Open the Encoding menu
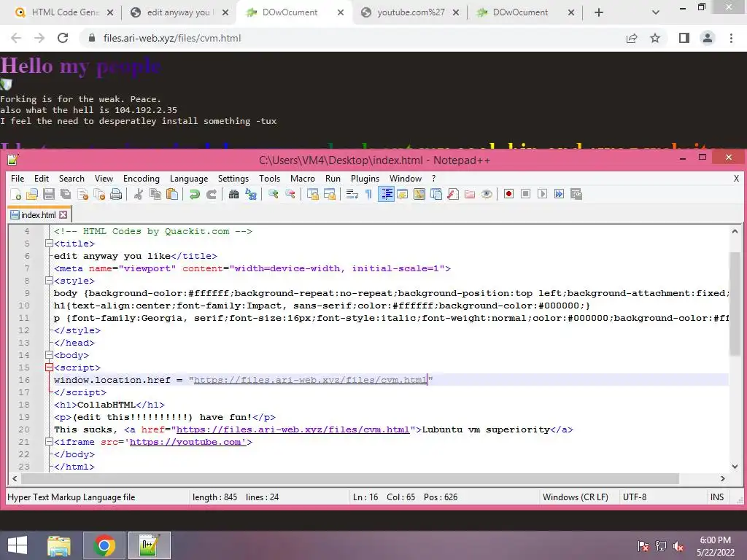The width and height of the screenshot is (747, 560). click(142, 179)
